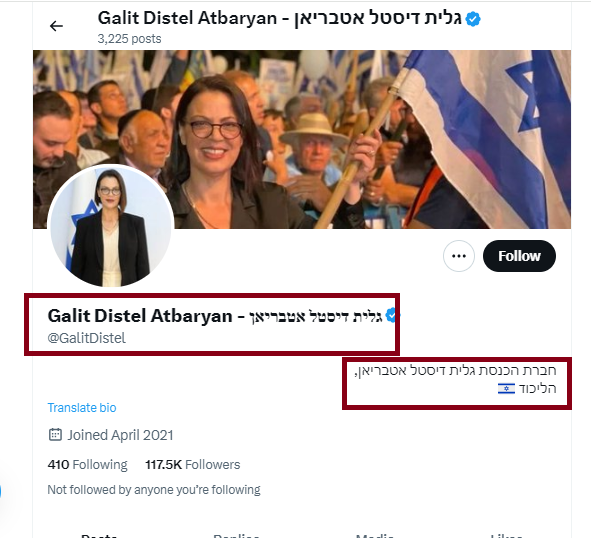Click the verified badge beside the profile name
591x538 pixels.
pos(392,315)
